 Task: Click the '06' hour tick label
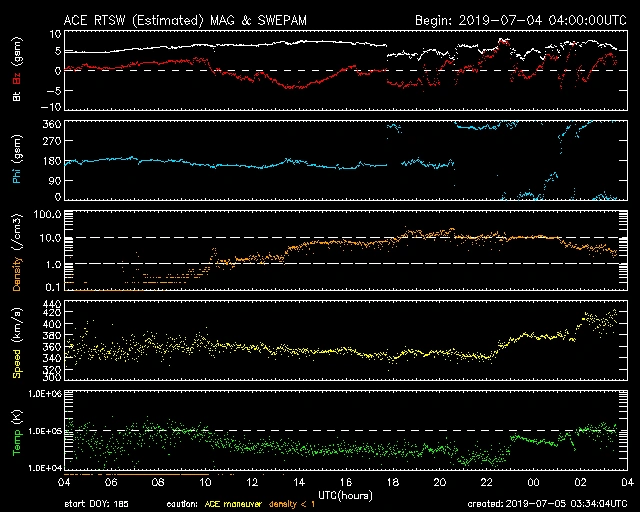(x=111, y=483)
